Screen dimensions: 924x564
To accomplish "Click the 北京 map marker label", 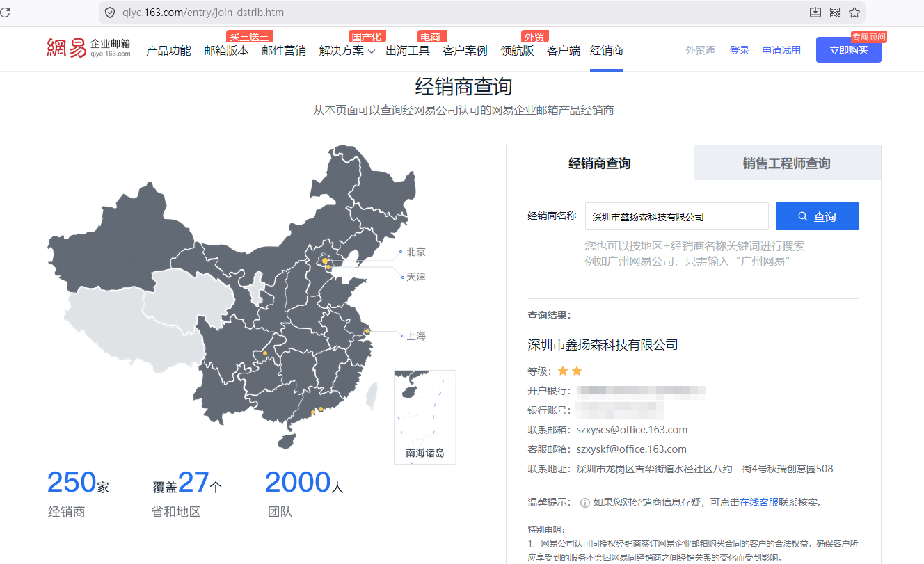I will coord(416,252).
